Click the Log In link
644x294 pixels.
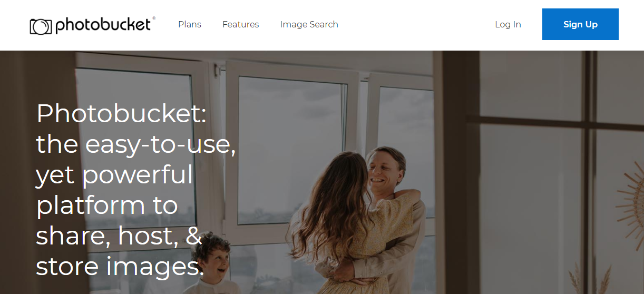coord(508,24)
